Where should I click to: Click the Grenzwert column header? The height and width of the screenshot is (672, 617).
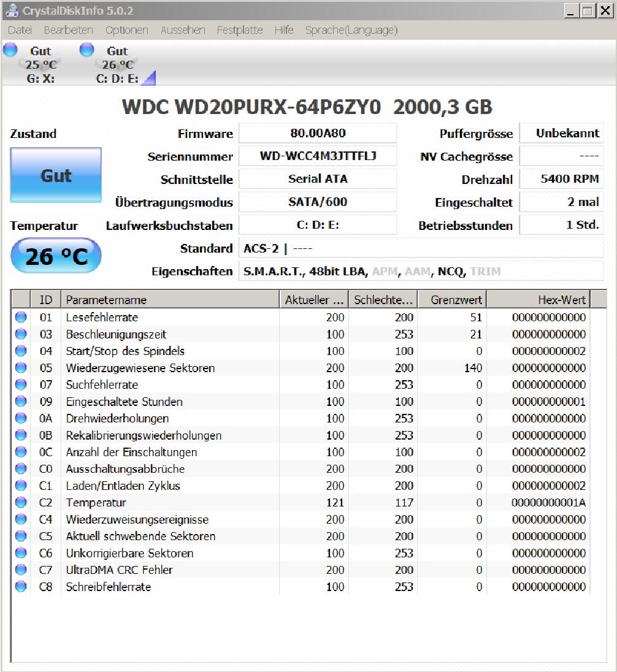point(453,300)
